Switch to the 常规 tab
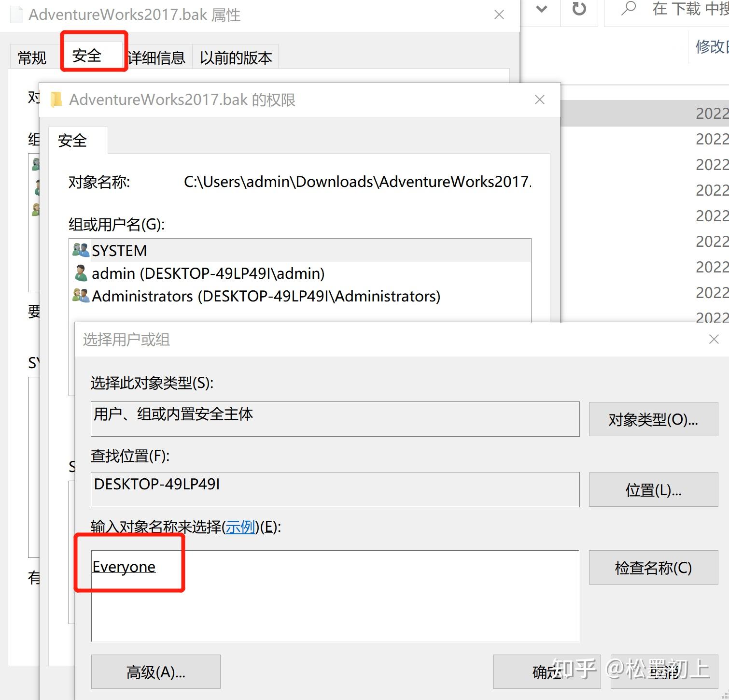 click(32, 57)
